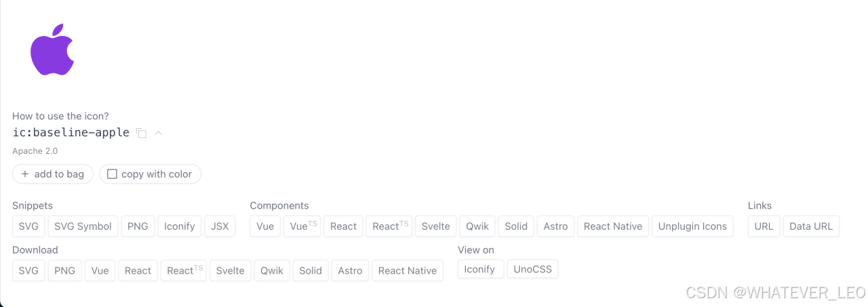This screenshot has height=307, width=868.
Task: Download the React Native component
Action: (x=408, y=270)
